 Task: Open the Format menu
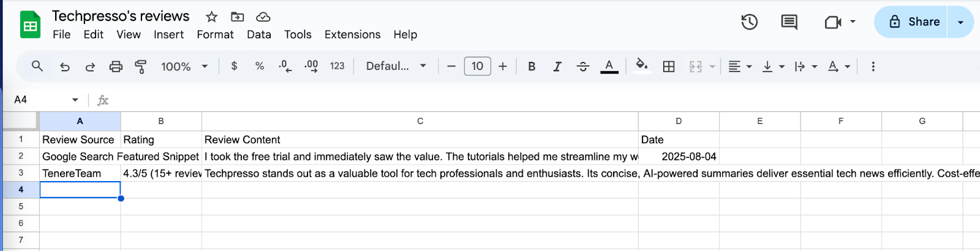click(215, 34)
